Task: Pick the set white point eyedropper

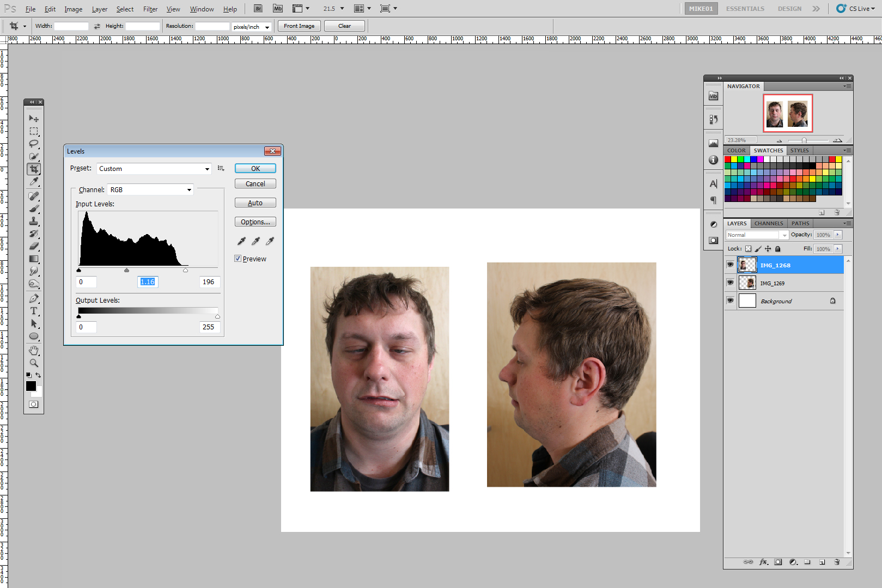Action: [270, 241]
